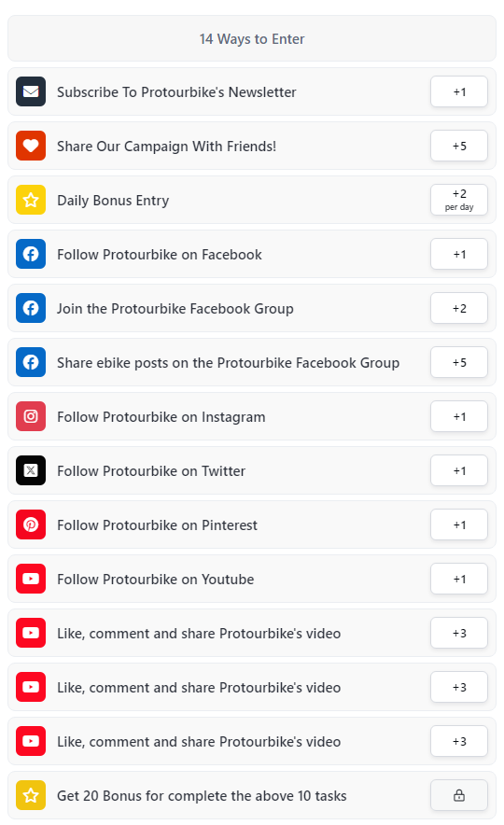Click the lock icon on the bonus task
The image size is (504, 825).
coord(459,795)
